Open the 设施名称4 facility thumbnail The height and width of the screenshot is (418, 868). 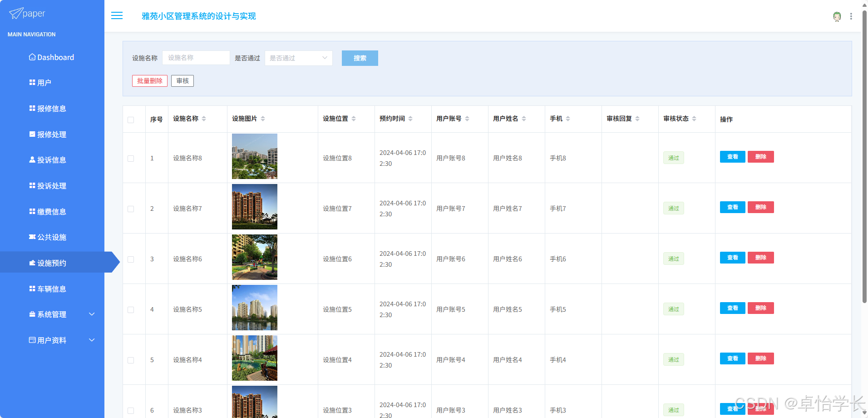pos(255,358)
